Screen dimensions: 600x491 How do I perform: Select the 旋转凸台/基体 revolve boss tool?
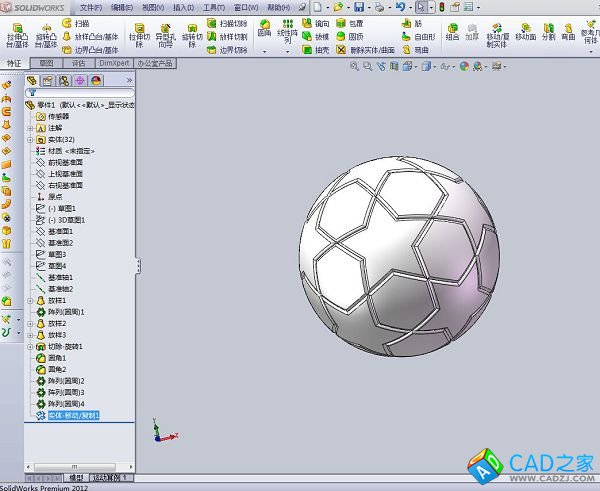coord(46,30)
